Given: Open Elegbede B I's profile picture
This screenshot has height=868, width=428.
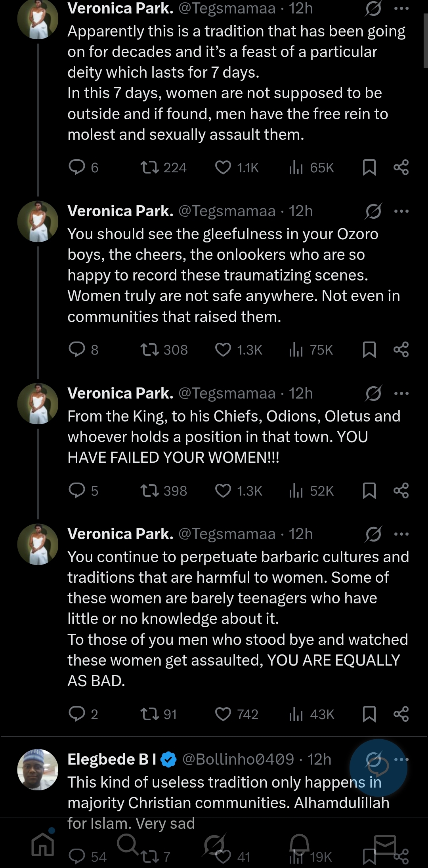Looking at the screenshot, I should pos(38,769).
